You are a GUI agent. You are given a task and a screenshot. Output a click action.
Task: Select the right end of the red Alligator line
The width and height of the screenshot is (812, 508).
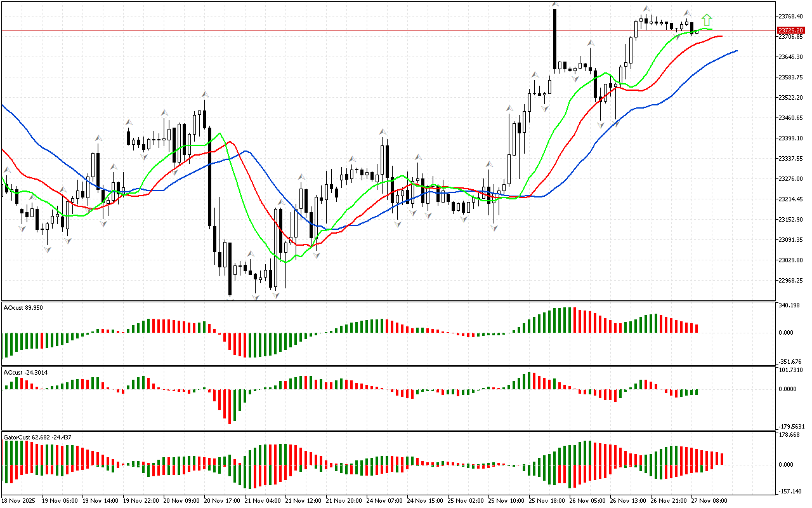coord(722,36)
